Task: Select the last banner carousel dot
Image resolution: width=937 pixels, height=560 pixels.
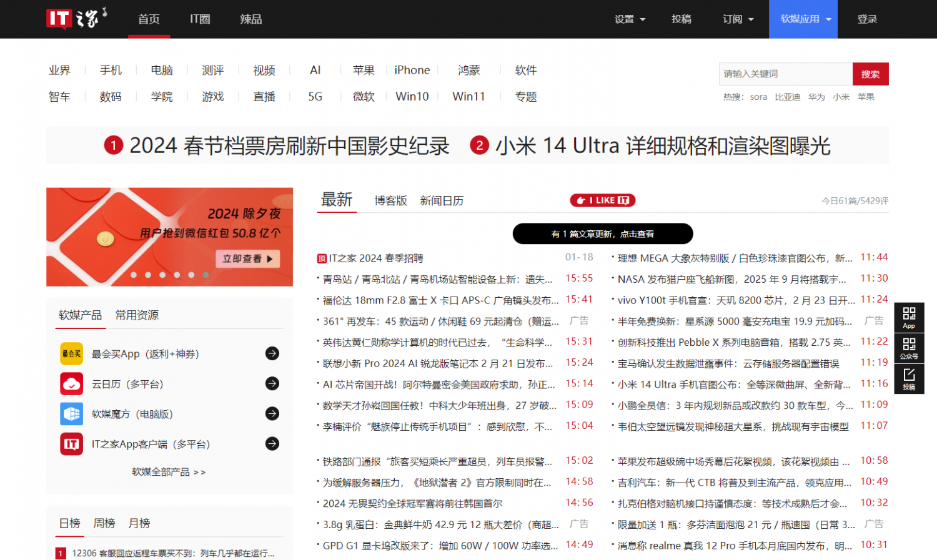Action: pyautogui.click(x=206, y=275)
